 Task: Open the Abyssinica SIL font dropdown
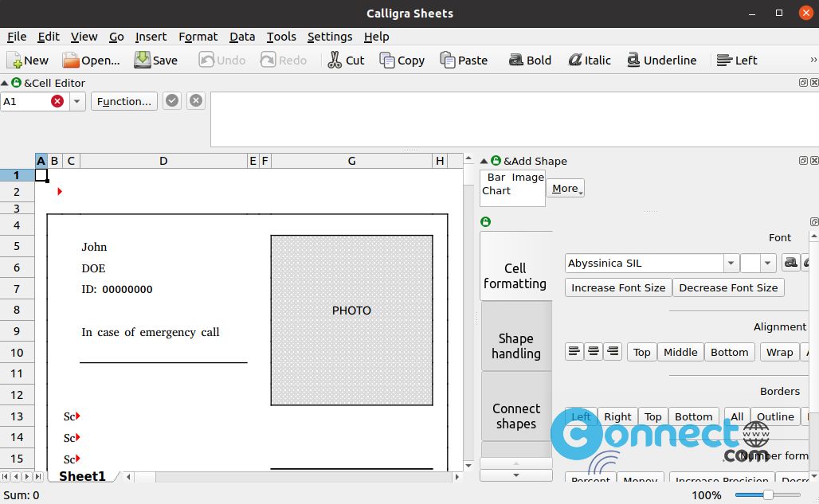[x=730, y=263]
